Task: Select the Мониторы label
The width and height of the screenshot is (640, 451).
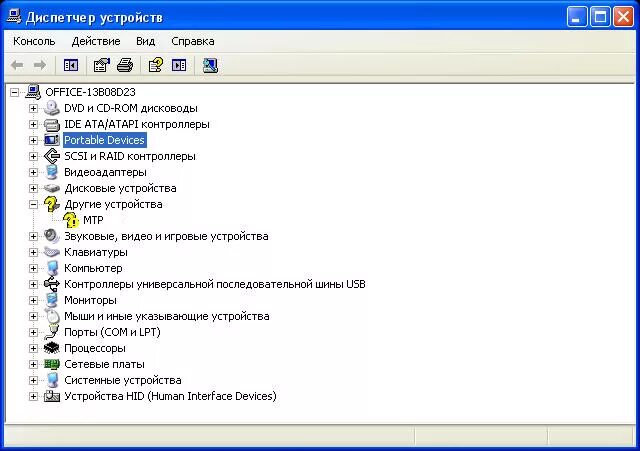Action: [90, 300]
